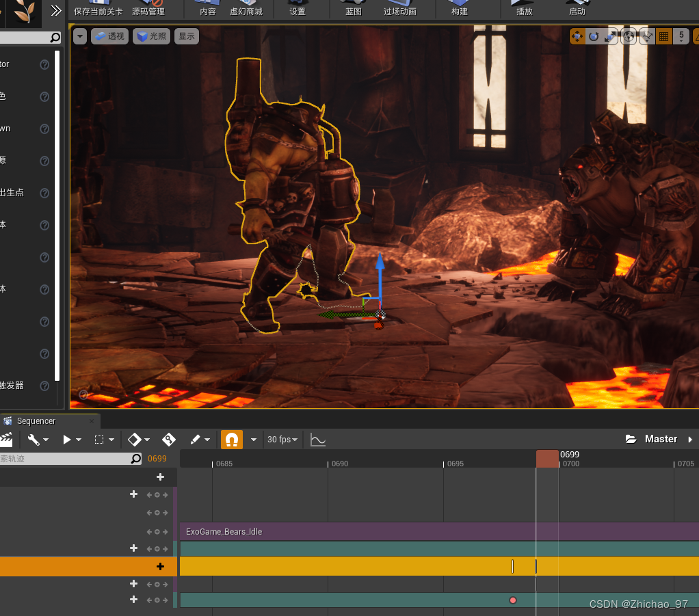Switch to the Sequencer tab
Screen dimensions: 699x616
tap(36, 421)
